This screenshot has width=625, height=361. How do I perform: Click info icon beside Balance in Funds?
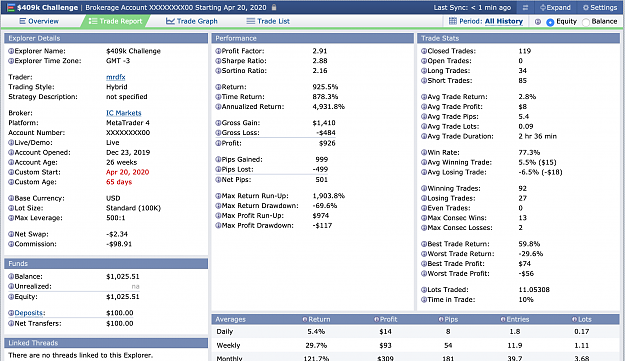tap(11, 277)
